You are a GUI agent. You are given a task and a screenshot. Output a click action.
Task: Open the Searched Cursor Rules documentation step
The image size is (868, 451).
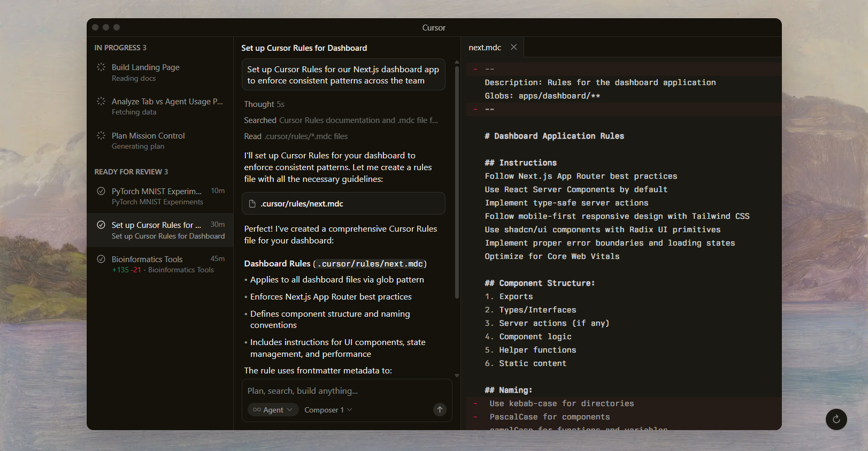click(341, 120)
